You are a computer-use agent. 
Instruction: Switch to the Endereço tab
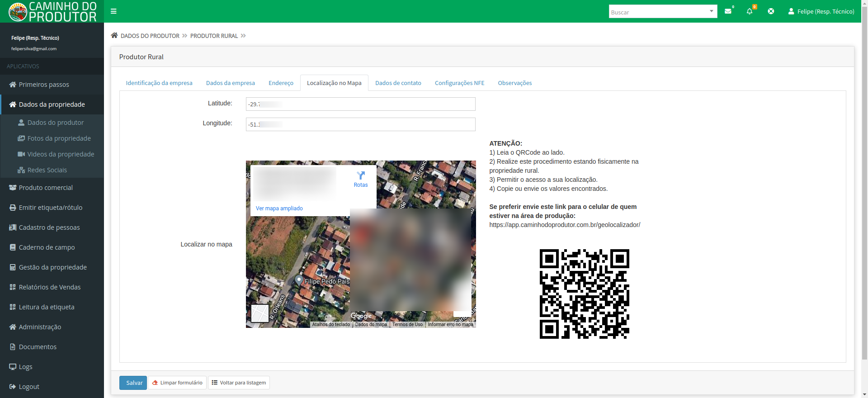[x=281, y=83]
